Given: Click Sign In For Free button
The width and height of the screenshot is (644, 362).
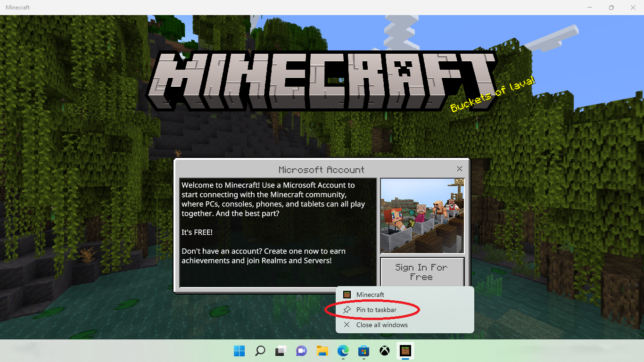Looking at the screenshot, I should click(422, 272).
